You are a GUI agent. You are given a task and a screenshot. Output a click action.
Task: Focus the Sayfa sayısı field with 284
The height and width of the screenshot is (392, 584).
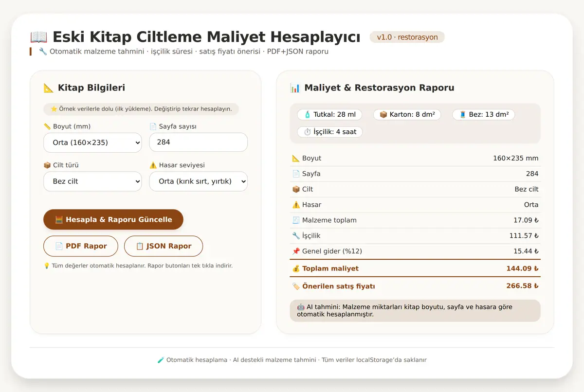(x=199, y=143)
